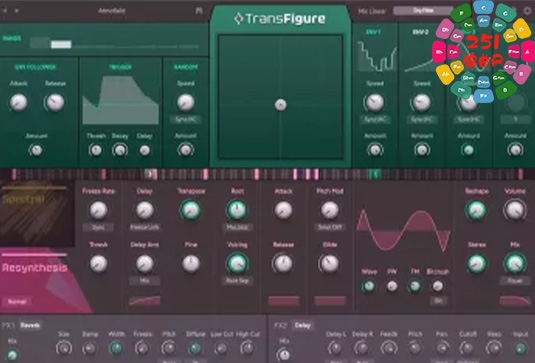Adjust ENV-1 Speed knob
This screenshot has height=363, width=535.
(375, 102)
